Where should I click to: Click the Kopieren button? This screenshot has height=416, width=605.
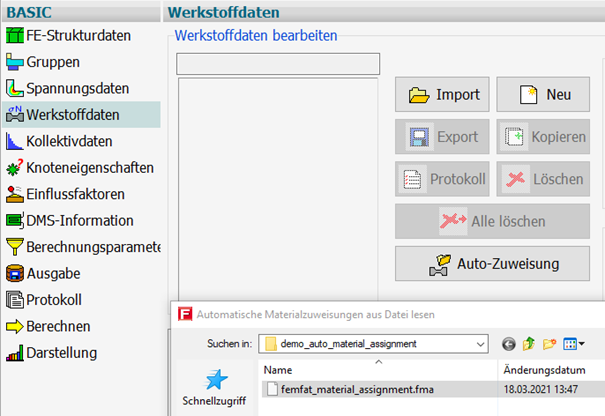point(543,137)
